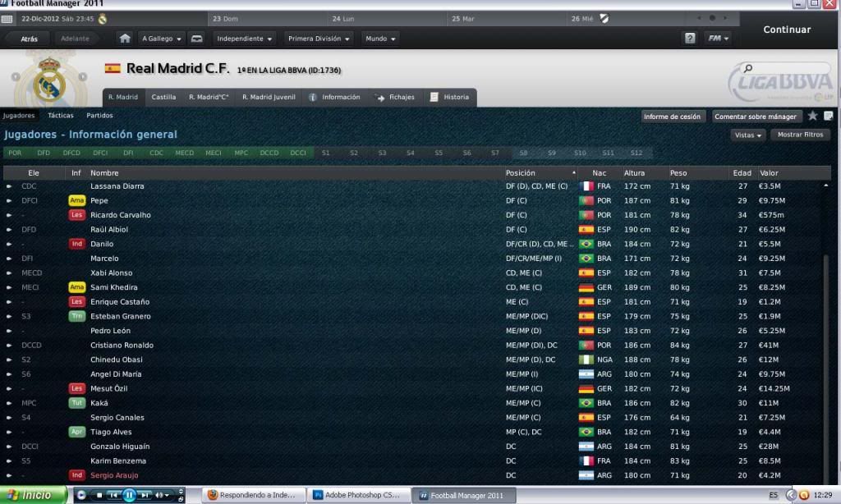Screen dimensions: 841x504
Task: Open the Independiente dropdown menu
Action: tap(244, 39)
